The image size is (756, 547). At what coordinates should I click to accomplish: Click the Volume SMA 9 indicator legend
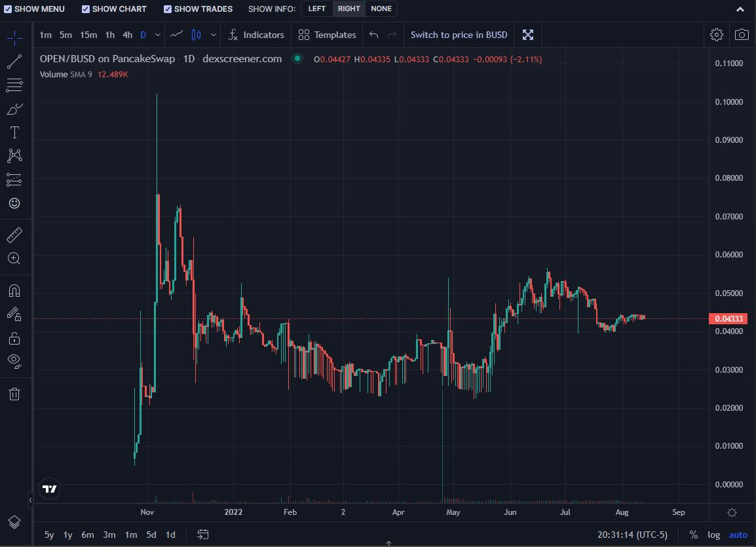pos(66,74)
